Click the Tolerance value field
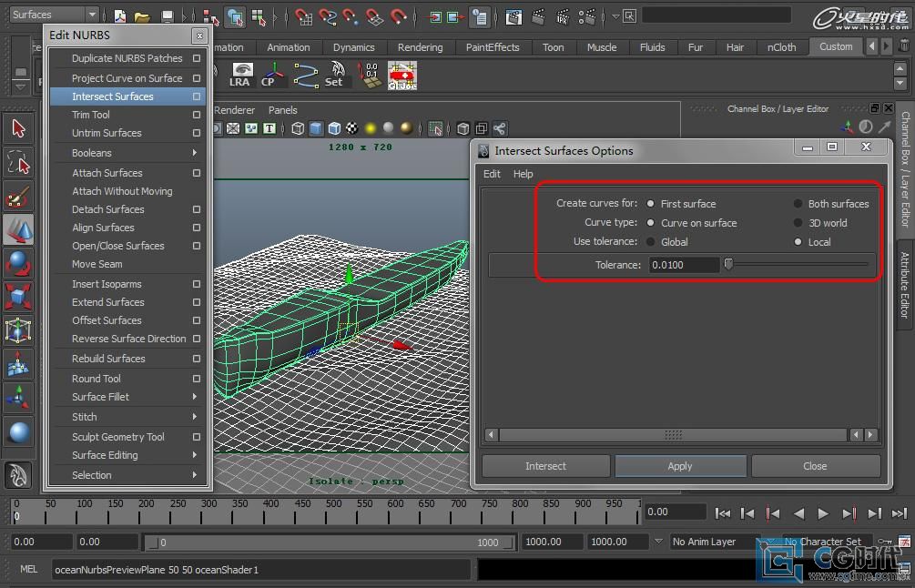The height and width of the screenshot is (588, 915). pyautogui.click(x=684, y=265)
